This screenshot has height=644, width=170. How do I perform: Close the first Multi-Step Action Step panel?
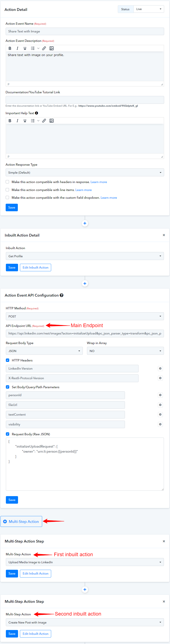tap(164, 541)
